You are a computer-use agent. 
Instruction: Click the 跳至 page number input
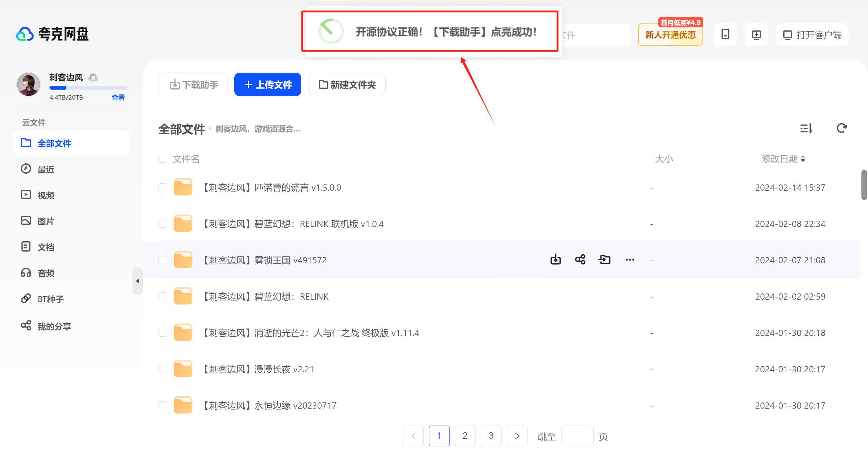pos(577,436)
